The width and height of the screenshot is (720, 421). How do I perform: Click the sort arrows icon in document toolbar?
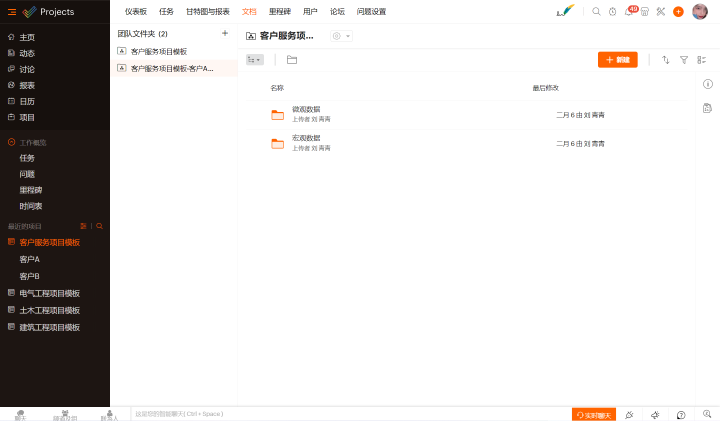tap(666, 60)
